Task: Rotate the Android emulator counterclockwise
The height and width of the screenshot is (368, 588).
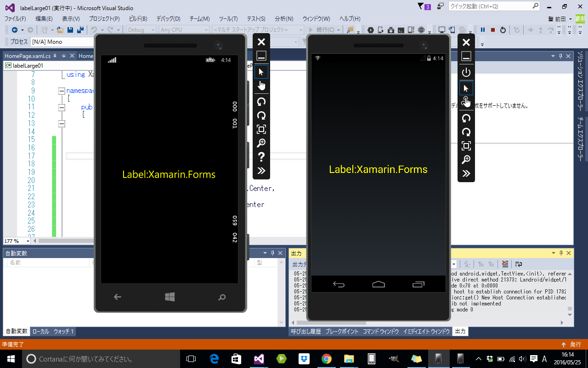Action: (x=466, y=118)
